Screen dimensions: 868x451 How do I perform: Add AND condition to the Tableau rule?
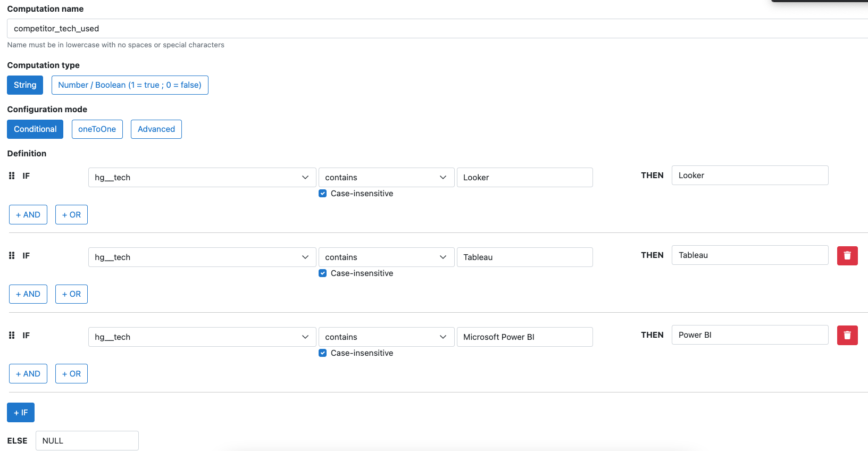click(28, 294)
